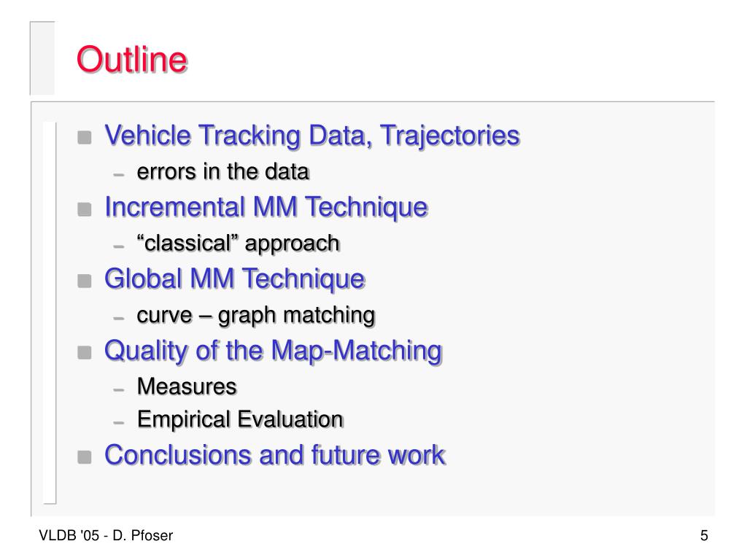Select the Incremental MM Technique heading

point(266,208)
